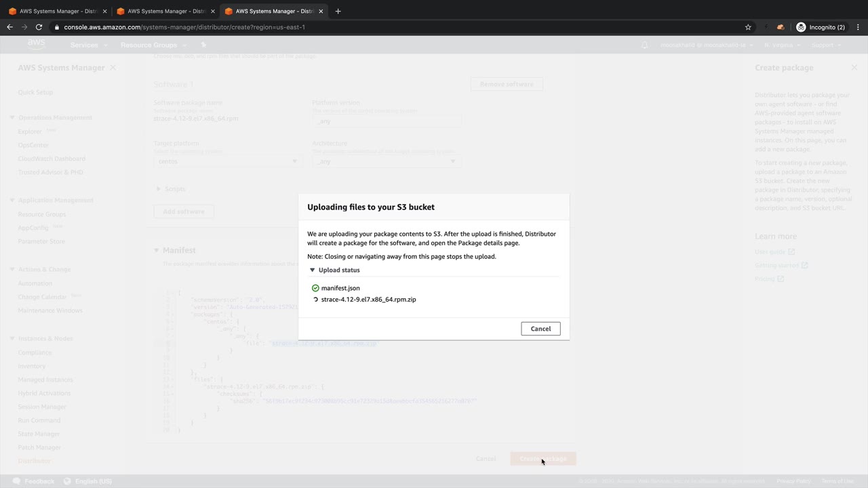This screenshot has width=868, height=488.
Task: Click the AWS logo in the header
Action: (37, 45)
